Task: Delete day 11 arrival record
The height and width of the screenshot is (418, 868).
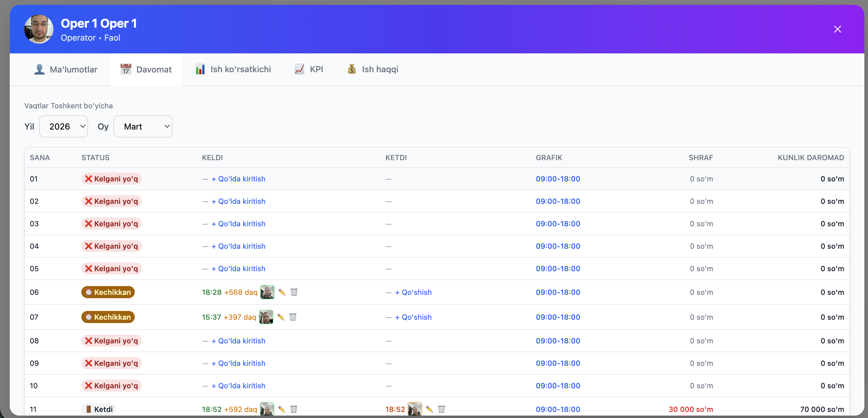Action: point(293,409)
